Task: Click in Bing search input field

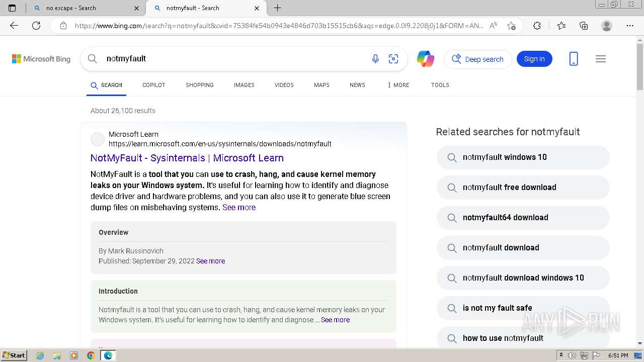Action: click(234, 59)
